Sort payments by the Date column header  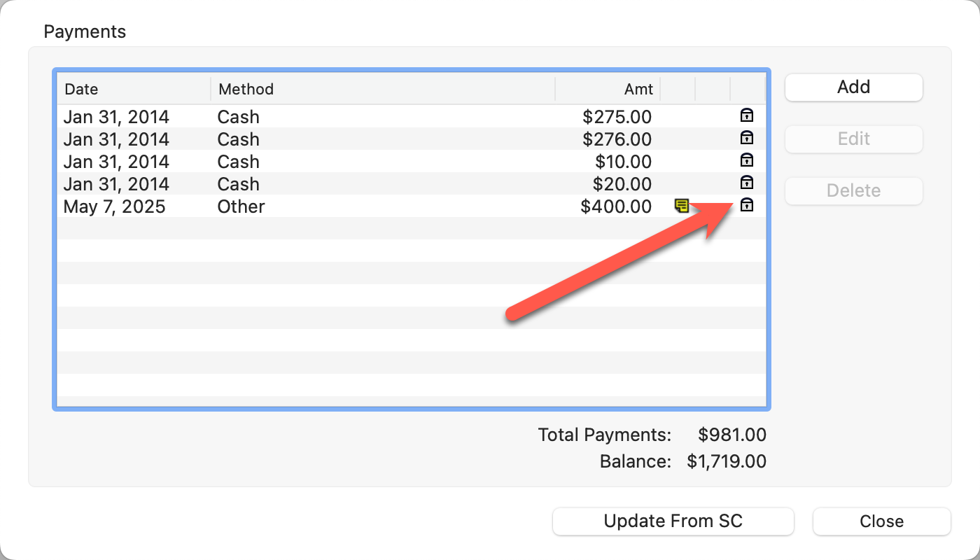[x=133, y=89]
